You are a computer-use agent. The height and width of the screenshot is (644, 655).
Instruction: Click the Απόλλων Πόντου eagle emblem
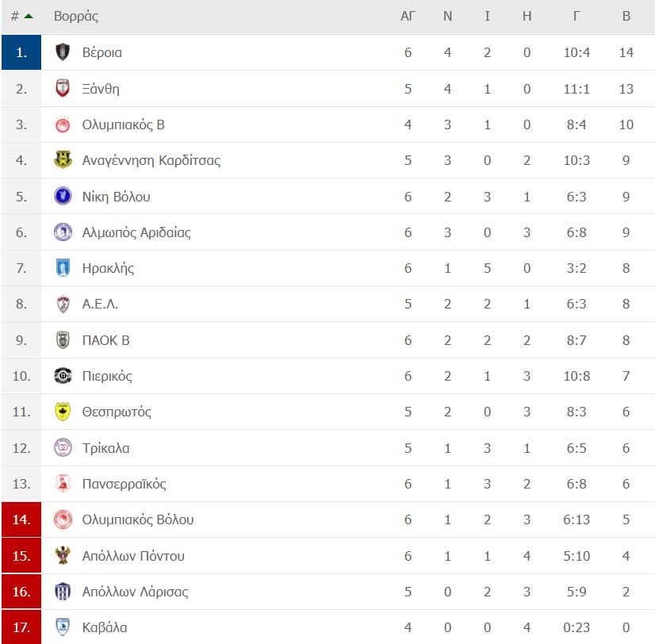(63, 555)
